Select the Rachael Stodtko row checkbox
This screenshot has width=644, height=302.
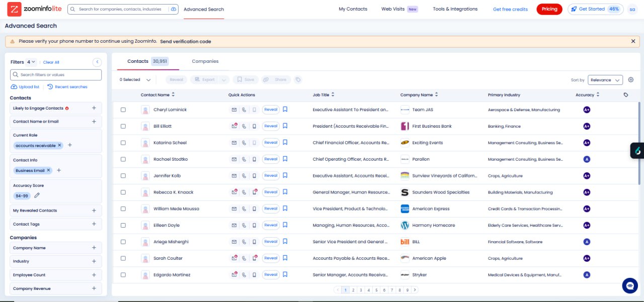tap(123, 159)
